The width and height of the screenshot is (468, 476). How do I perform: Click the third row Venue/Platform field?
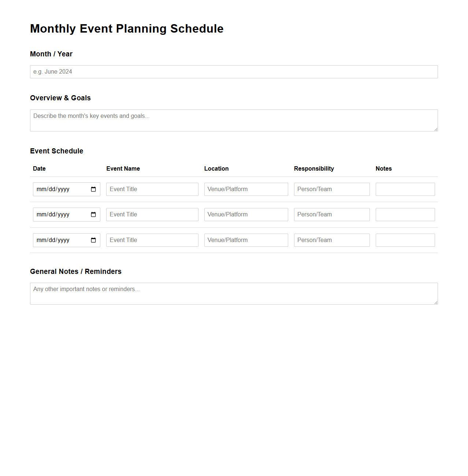click(x=246, y=240)
